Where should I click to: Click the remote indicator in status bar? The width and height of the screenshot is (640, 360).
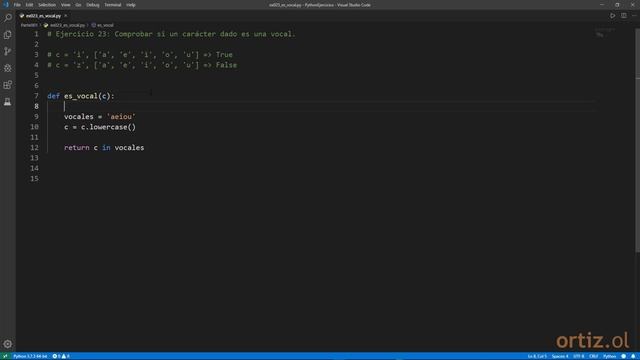pos(5,356)
